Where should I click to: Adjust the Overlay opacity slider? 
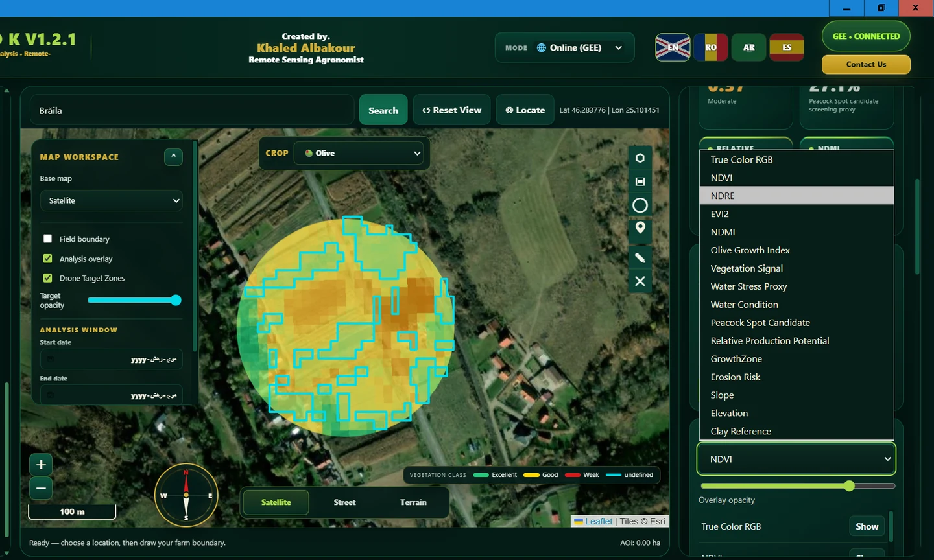pyautogui.click(x=798, y=485)
